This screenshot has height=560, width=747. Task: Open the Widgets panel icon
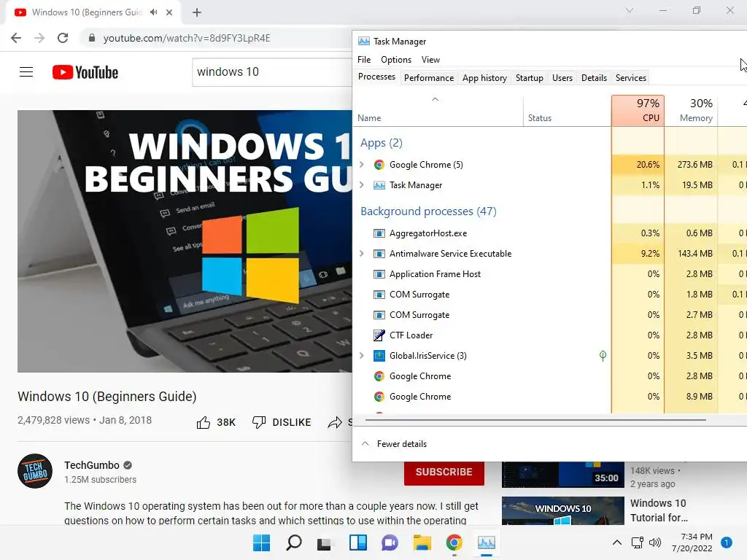[357, 542]
